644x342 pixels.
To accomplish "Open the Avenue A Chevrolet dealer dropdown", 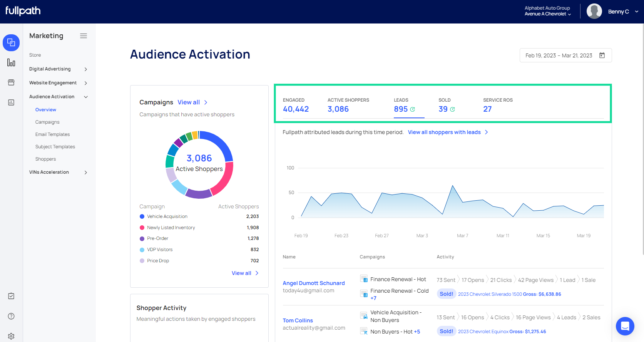I will coord(548,14).
